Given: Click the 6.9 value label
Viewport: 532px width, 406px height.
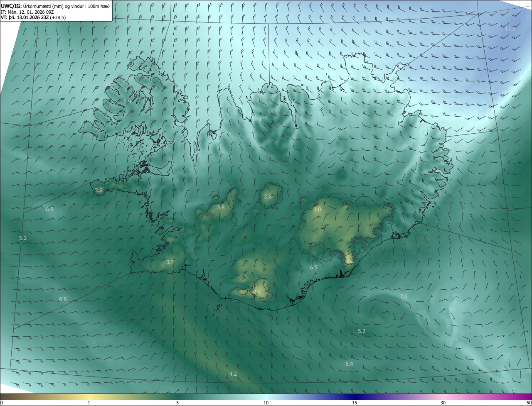Looking at the screenshot, I should pos(49,210).
